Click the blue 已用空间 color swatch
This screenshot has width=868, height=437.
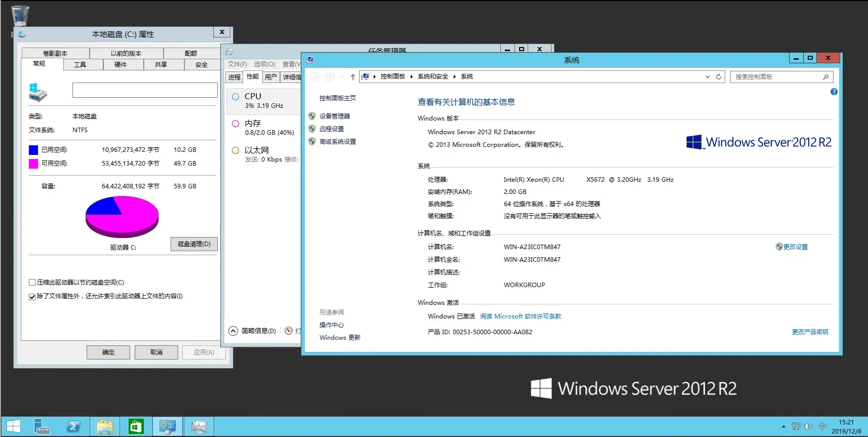tap(33, 150)
